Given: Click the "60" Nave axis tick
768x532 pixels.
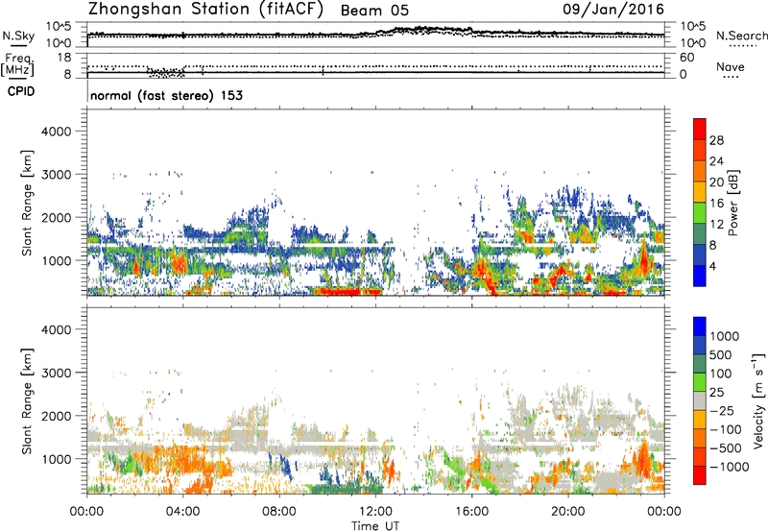Looking at the screenshot, I should pos(686,58).
